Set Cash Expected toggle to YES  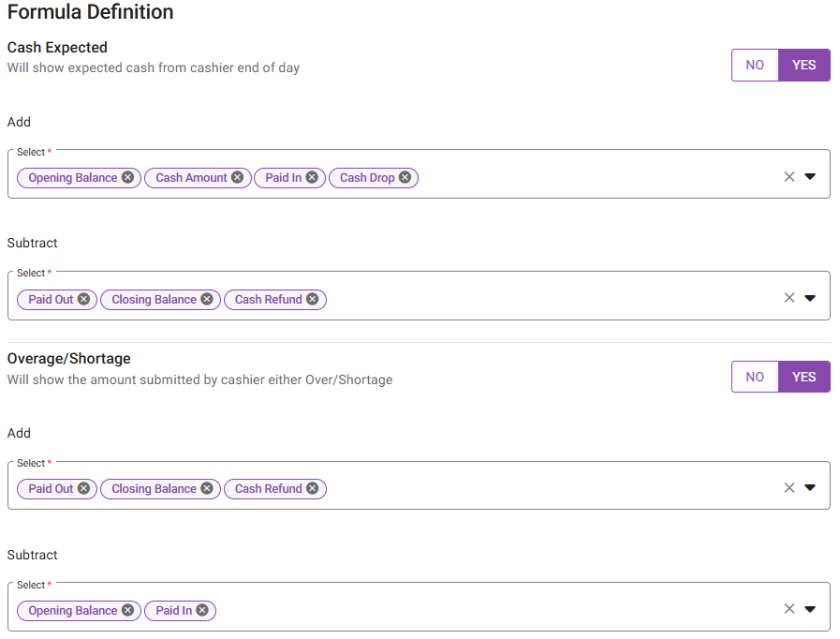[803, 65]
